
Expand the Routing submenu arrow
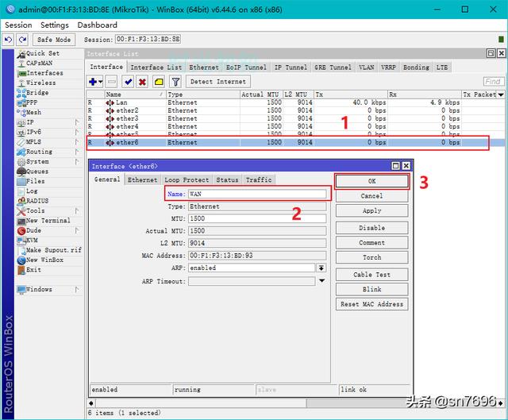(77, 152)
